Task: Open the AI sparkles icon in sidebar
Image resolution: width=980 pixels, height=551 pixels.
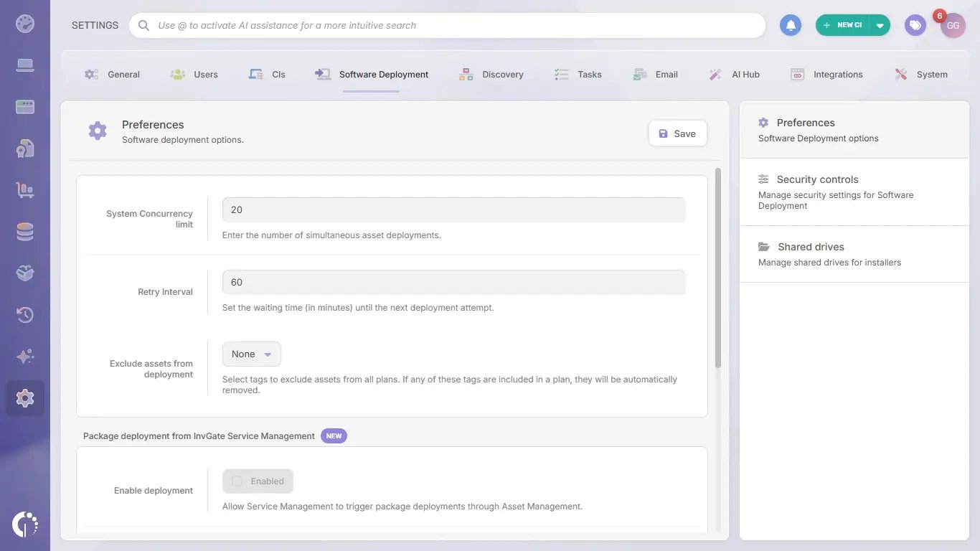Action: click(x=25, y=357)
